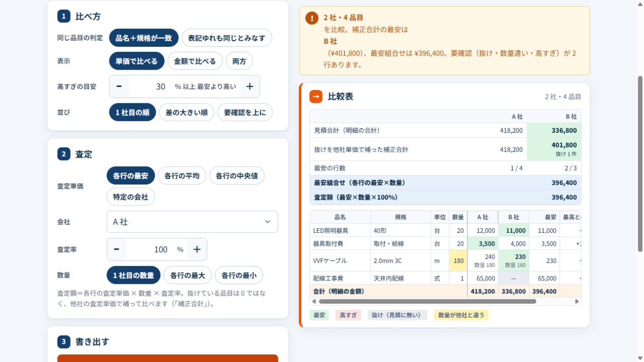The height and width of the screenshot is (362, 644).
Task: Click the 品名 column header
Action: click(x=340, y=217)
